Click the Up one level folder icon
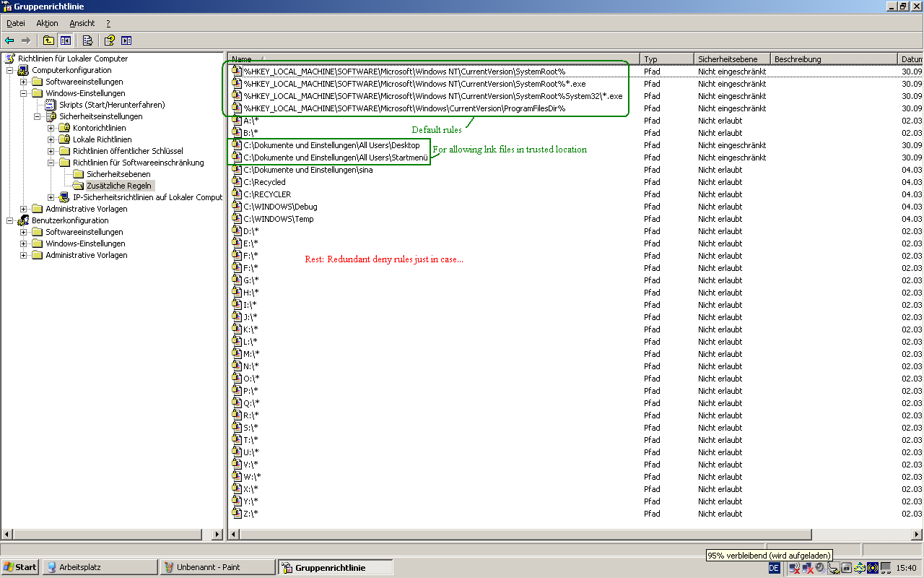The image size is (924, 578). click(48, 40)
